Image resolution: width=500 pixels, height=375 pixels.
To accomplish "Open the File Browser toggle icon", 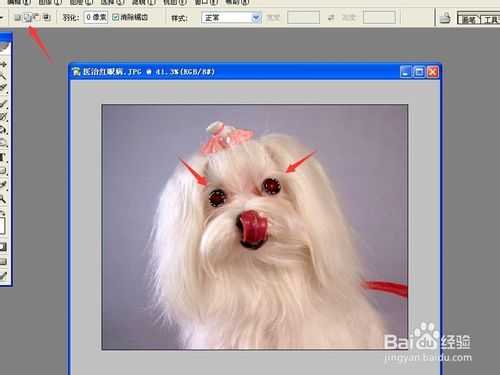I will coord(445,18).
